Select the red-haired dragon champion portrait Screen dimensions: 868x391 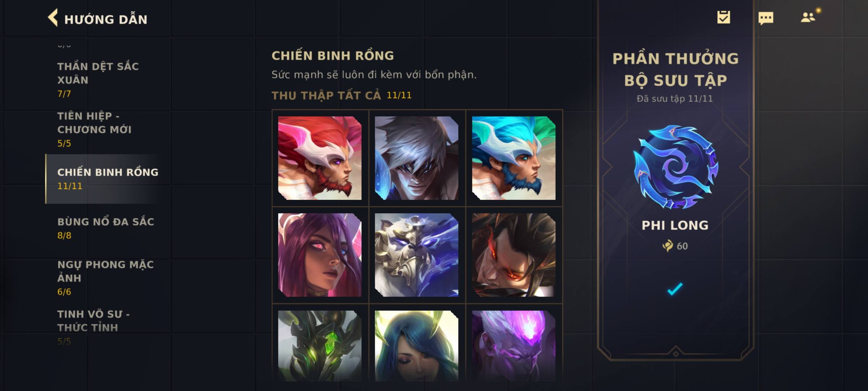coord(320,158)
